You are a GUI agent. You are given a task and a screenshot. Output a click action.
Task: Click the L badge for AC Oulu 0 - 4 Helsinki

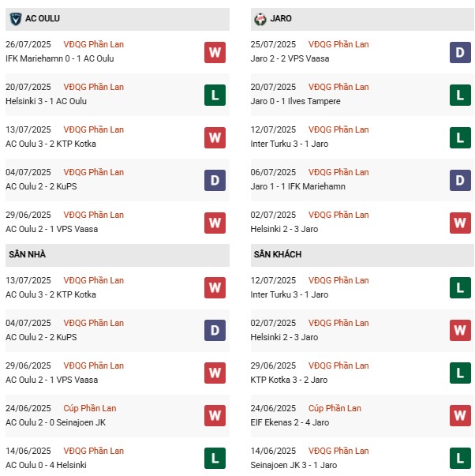[x=215, y=459]
